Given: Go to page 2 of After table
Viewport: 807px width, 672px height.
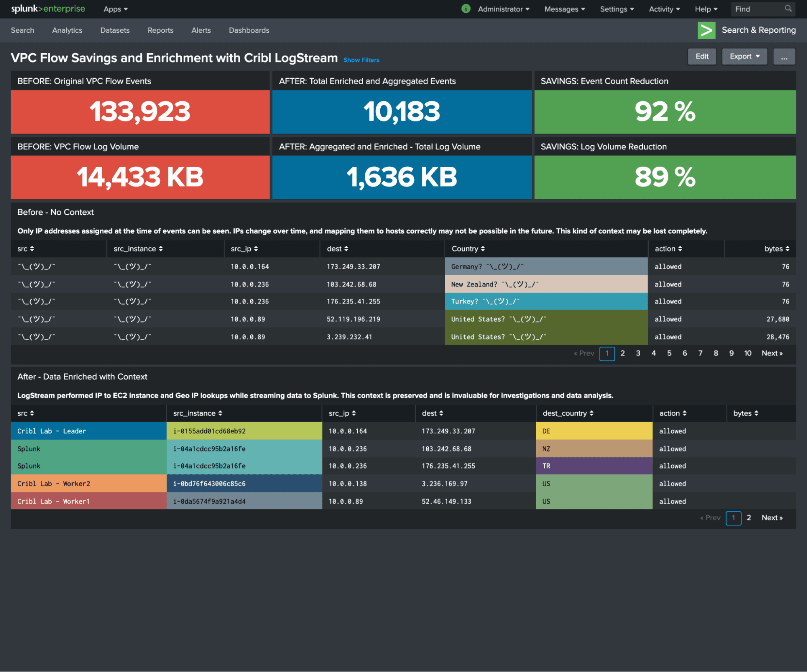Looking at the screenshot, I should tap(748, 518).
